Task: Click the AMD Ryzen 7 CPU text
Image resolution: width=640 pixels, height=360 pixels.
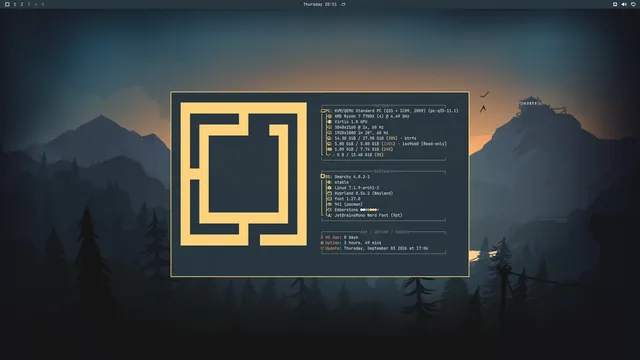Action: [x=372, y=116]
